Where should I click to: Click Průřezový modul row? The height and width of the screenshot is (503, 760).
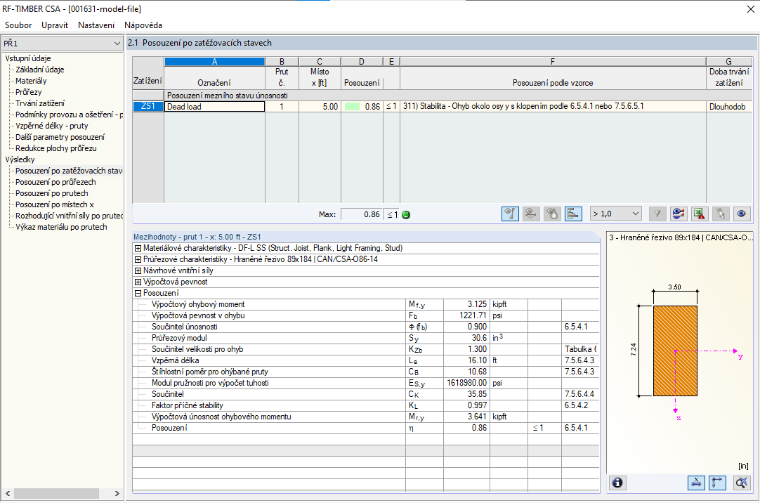click(x=366, y=338)
